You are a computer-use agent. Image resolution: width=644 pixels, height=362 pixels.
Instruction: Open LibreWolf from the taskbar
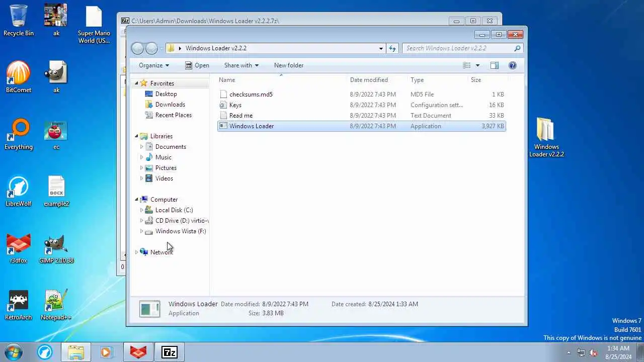45,352
